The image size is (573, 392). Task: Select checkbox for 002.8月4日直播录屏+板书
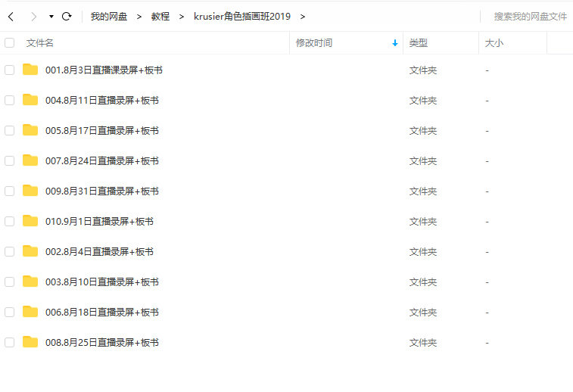(x=10, y=251)
